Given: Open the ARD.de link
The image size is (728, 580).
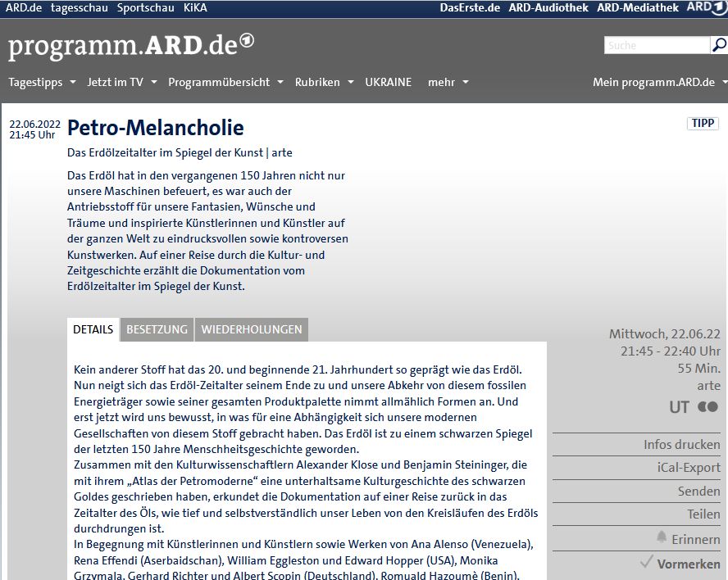Looking at the screenshot, I should click(24, 7).
